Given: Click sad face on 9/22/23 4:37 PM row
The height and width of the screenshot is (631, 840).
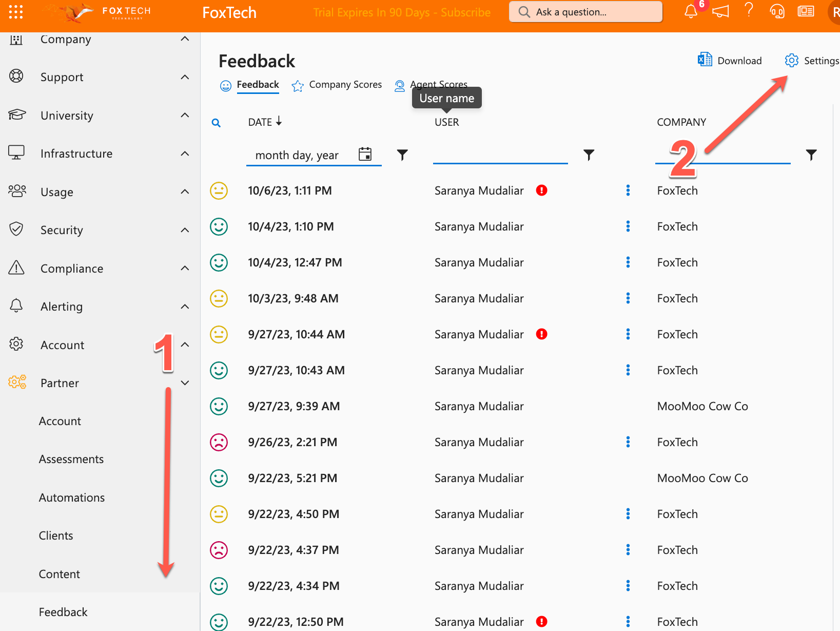Looking at the screenshot, I should click(219, 550).
